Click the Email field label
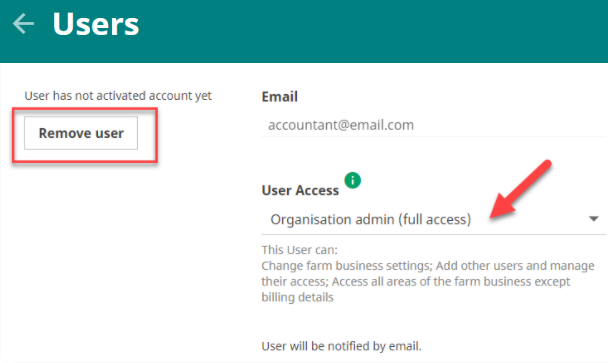608x363 pixels. point(280,97)
